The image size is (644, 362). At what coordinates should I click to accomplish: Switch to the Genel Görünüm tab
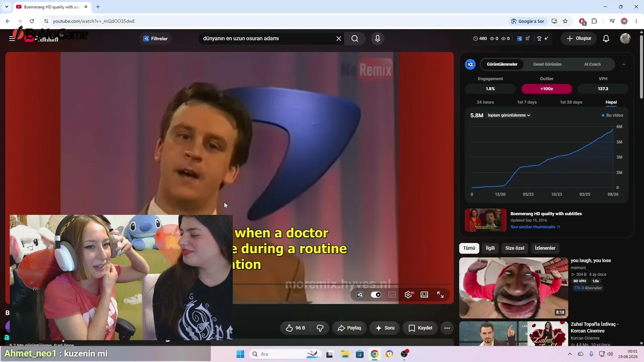click(x=547, y=64)
